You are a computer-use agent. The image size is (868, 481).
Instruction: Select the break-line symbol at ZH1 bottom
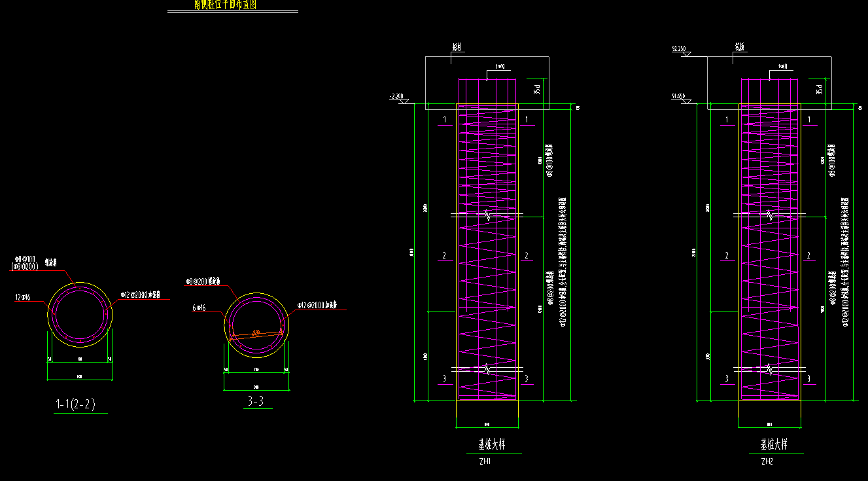pos(487,370)
